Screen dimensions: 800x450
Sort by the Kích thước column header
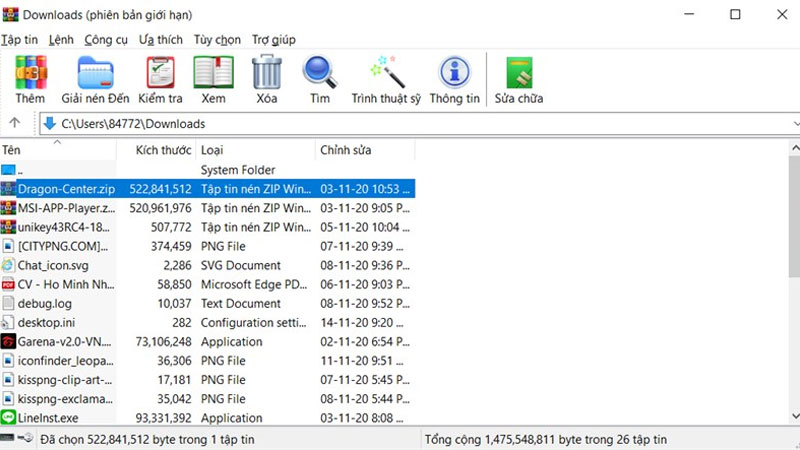point(156,149)
